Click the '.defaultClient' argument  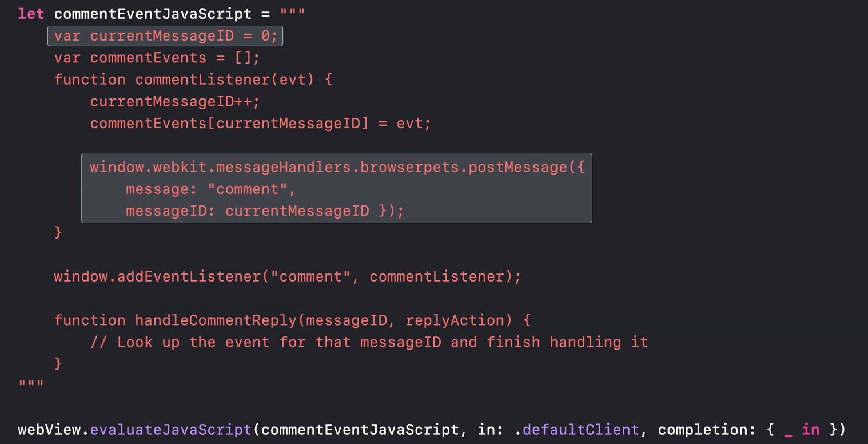(x=576, y=429)
